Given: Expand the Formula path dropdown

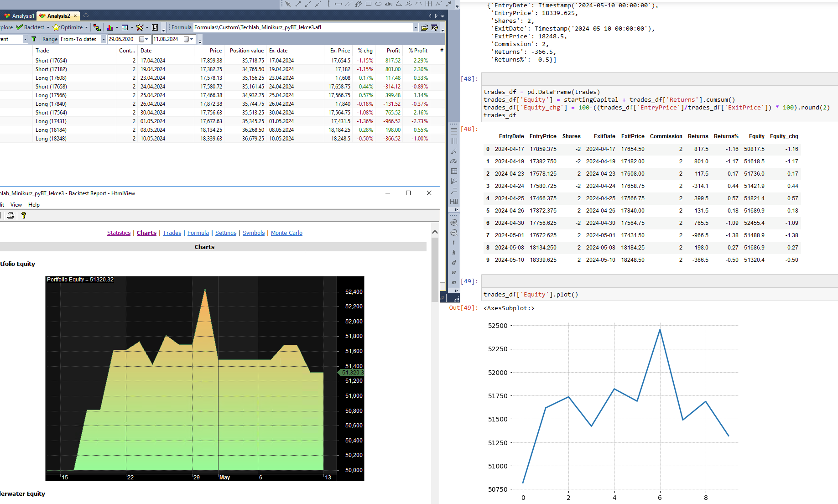Looking at the screenshot, I should (416, 27).
